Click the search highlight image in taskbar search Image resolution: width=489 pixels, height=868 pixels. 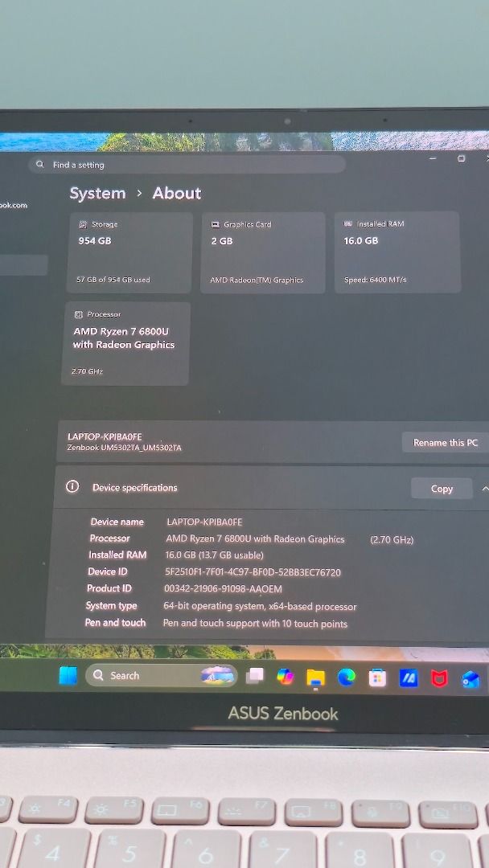point(217,675)
